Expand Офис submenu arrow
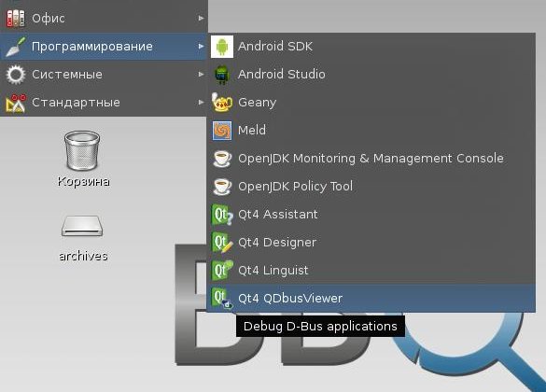Viewport: 546px width, 392px height. 201,18
